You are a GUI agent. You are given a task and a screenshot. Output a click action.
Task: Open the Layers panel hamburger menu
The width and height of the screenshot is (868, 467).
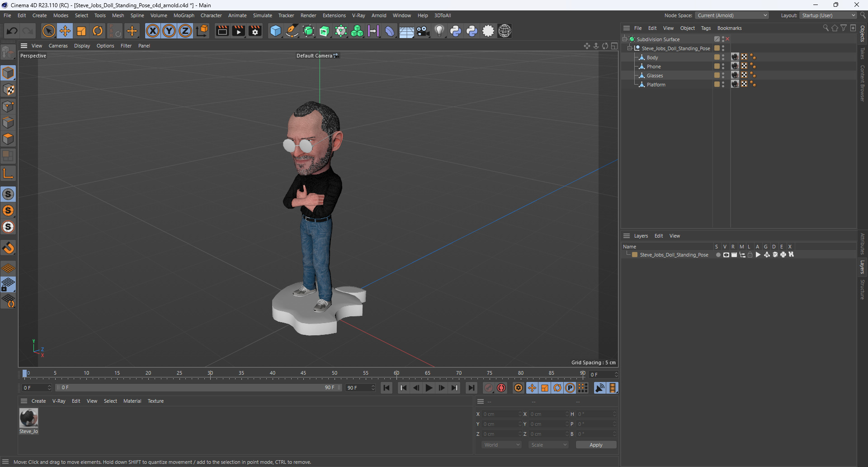(x=627, y=236)
